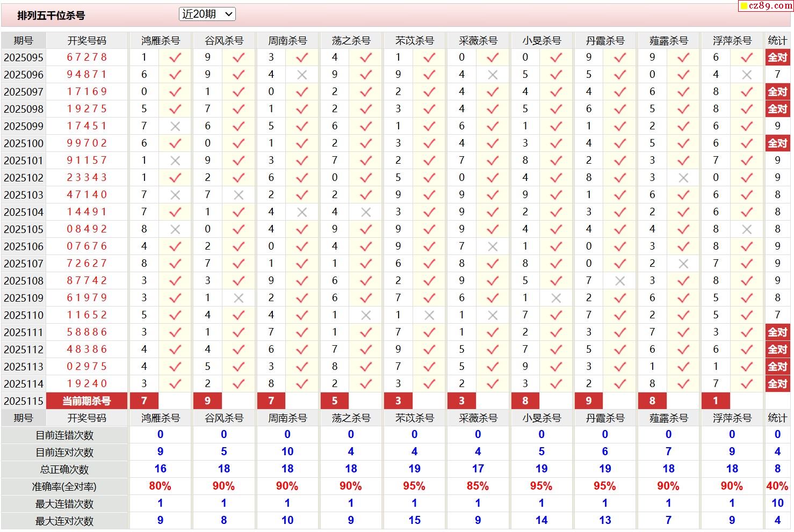
Task: Click the X mark for 浮萍杀号 in row 2025096
Action: 747,75
